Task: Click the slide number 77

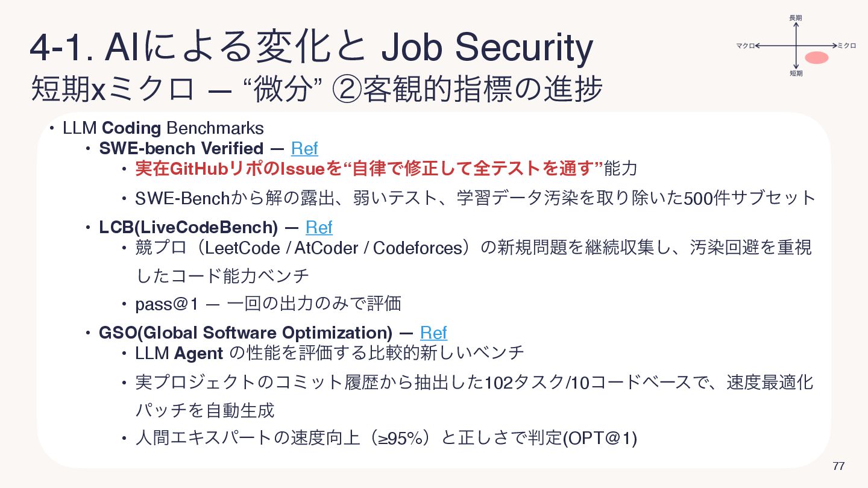Action: (838, 466)
